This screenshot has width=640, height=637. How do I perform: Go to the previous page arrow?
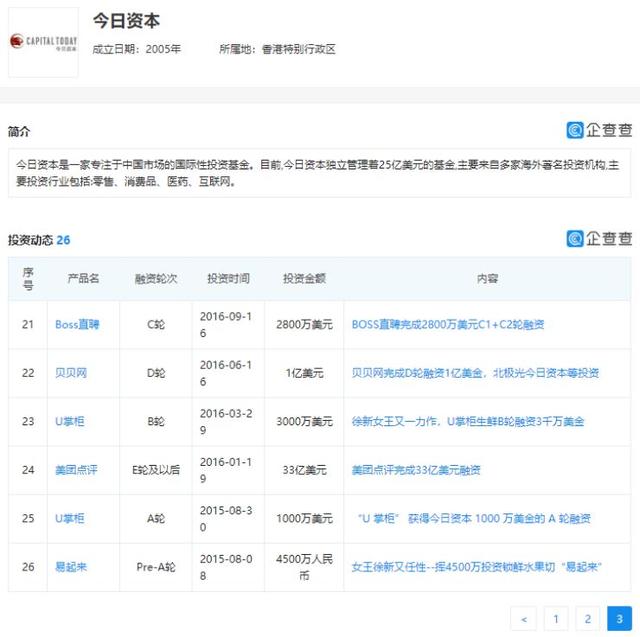524,619
